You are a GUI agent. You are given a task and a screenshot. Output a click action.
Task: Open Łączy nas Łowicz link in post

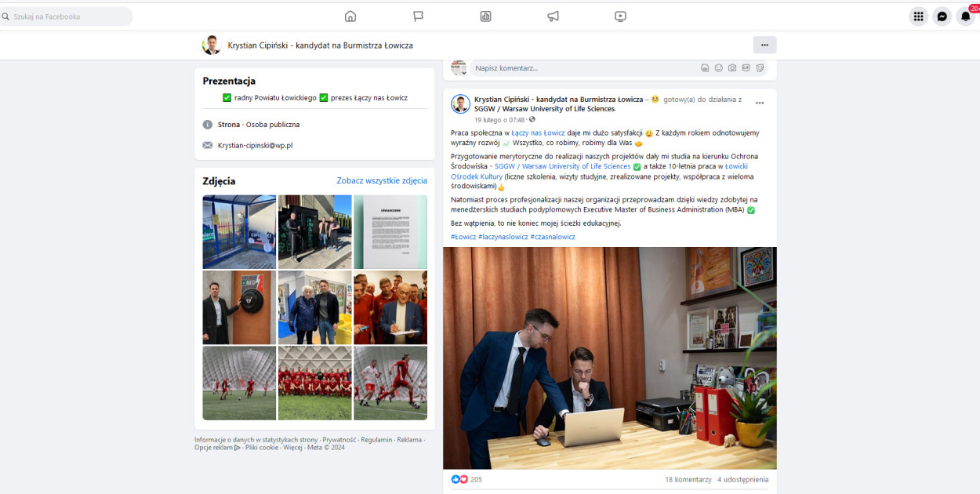click(538, 133)
